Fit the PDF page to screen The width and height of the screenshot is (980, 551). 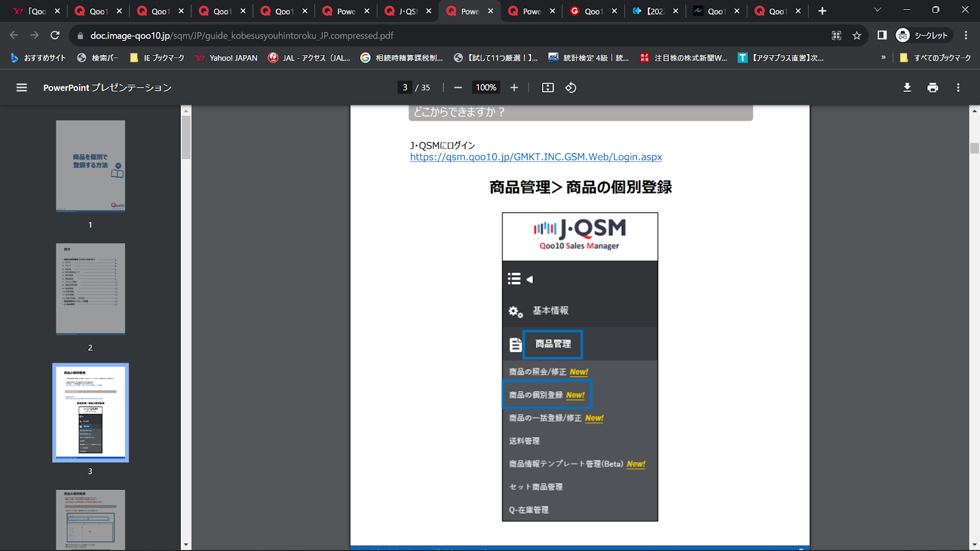point(548,88)
